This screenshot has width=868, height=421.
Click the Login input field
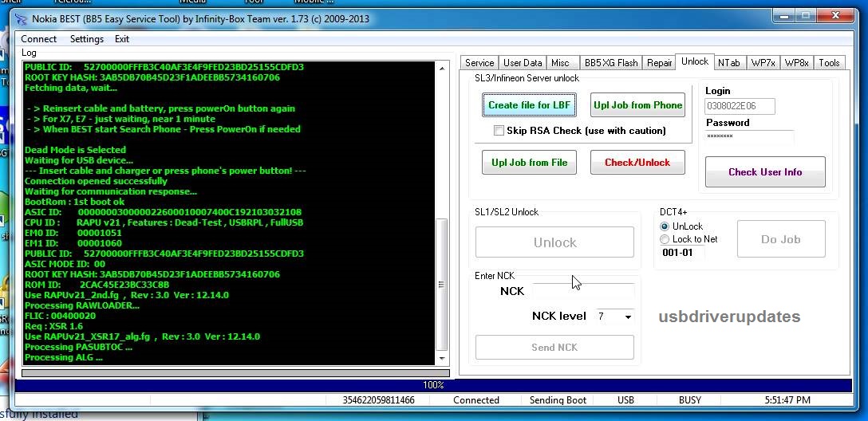pyautogui.click(x=740, y=106)
